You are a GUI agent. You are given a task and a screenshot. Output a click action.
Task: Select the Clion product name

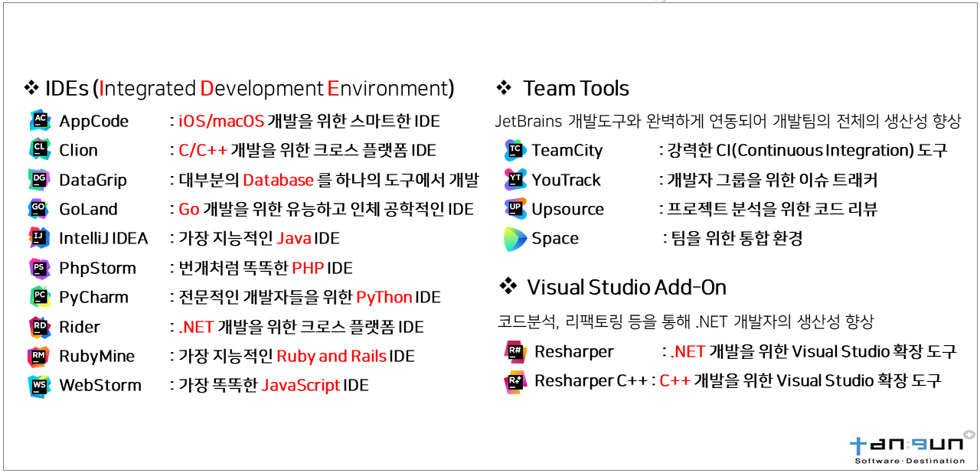(79, 150)
